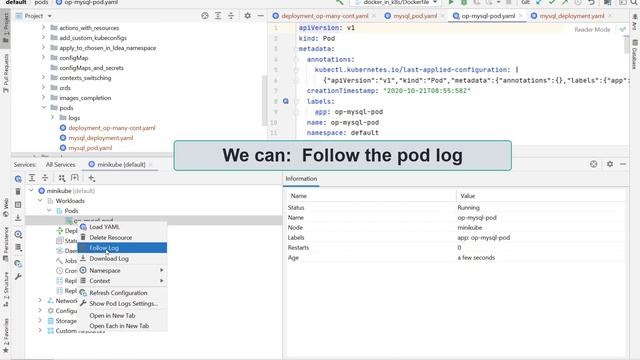Expand all in the Project panel toolbar
Viewport: 640px width, 360px height.
point(218,16)
